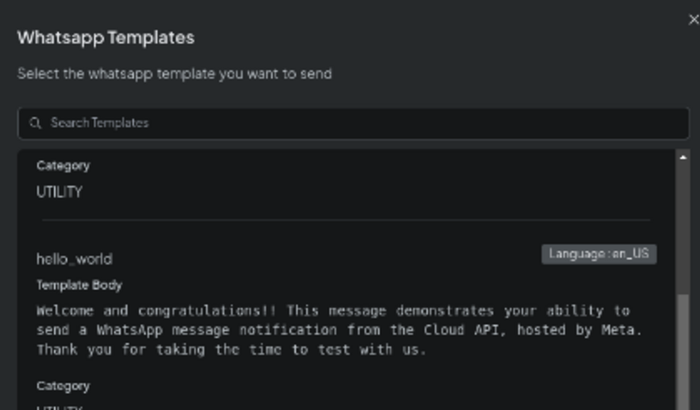Click the Template Body label
This screenshot has width=700, height=410.
80,286
